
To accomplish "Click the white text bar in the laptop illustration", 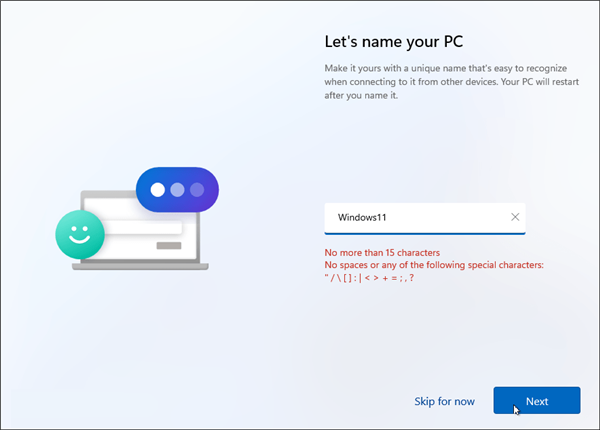I will point(142,228).
